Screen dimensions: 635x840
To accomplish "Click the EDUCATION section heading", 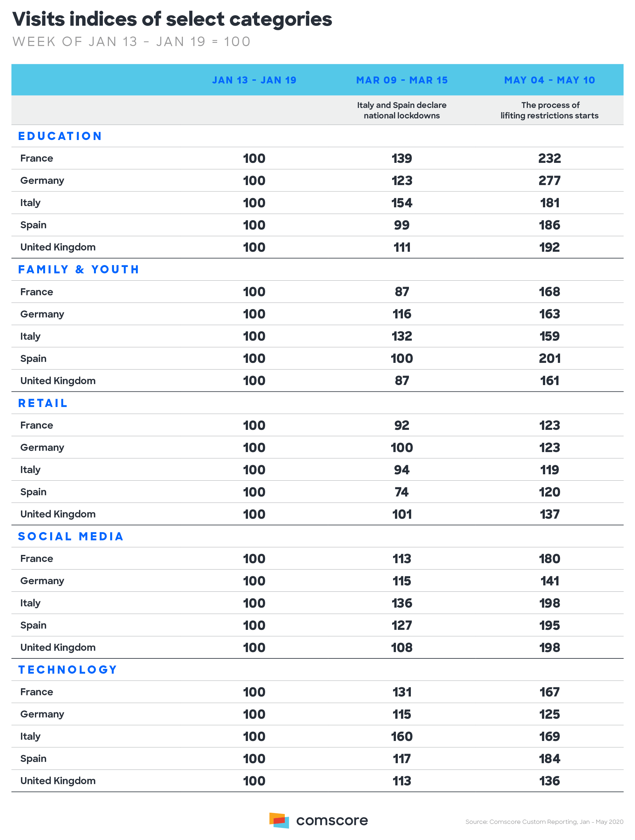I will (60, 136).
